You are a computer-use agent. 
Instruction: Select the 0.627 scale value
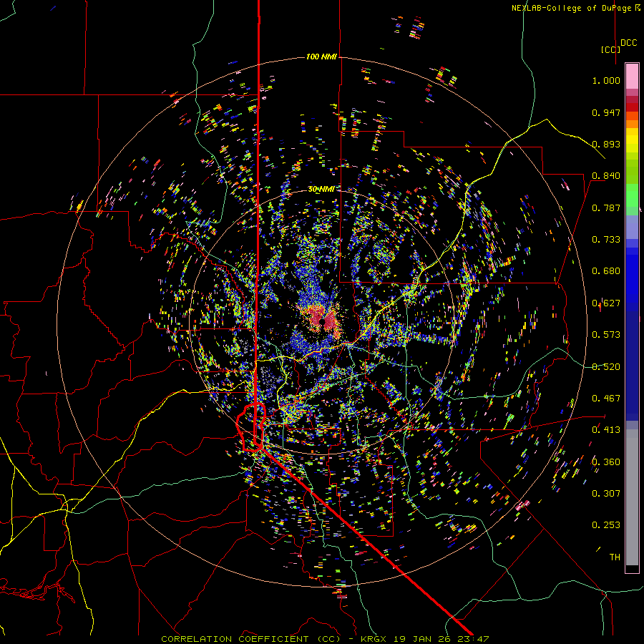click(606, 303)
